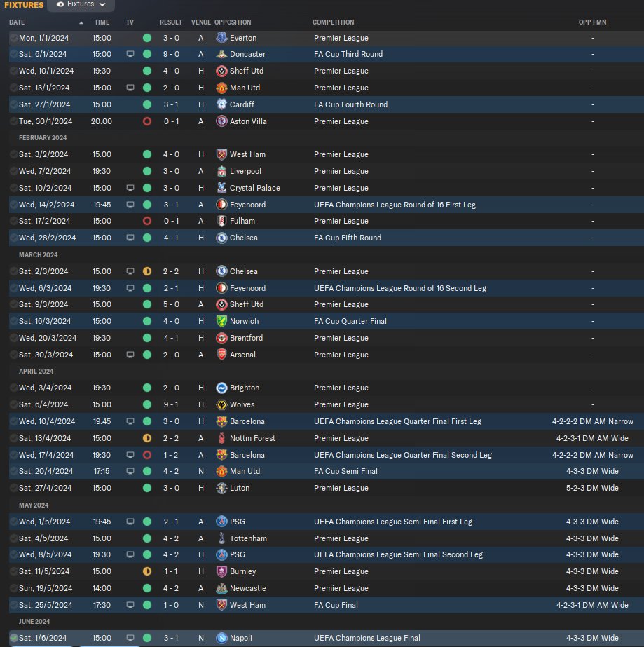This screenshot has width=644, height=647.
Task: Sort by the Result column header
Action: 171,22
